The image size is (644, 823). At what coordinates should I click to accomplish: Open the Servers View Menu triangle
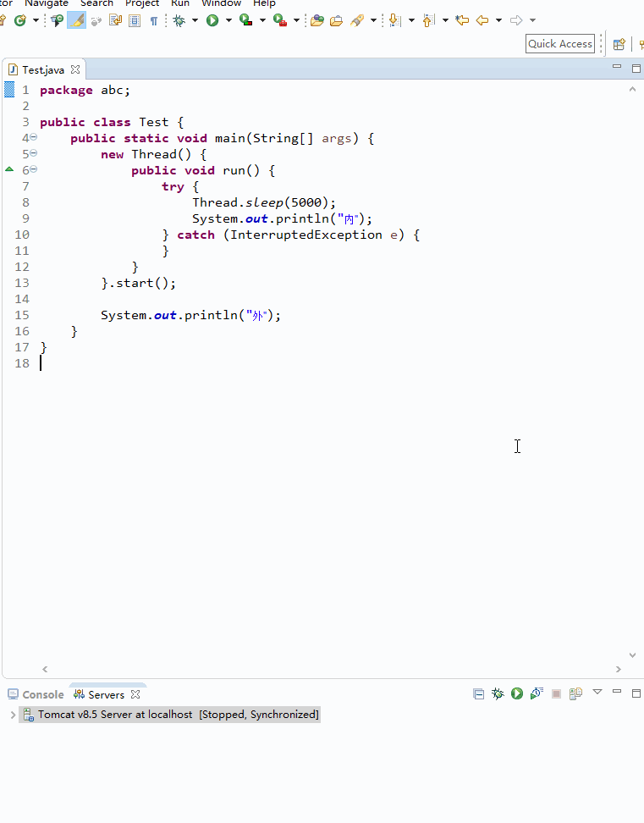pos(597,692)
